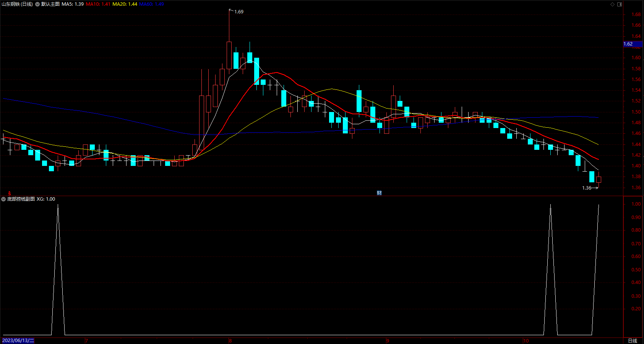Screen dimensions: 644x344
Task: Click the diamond marker icon at top right
Action: pyautogui.click(x=613, y=4)
